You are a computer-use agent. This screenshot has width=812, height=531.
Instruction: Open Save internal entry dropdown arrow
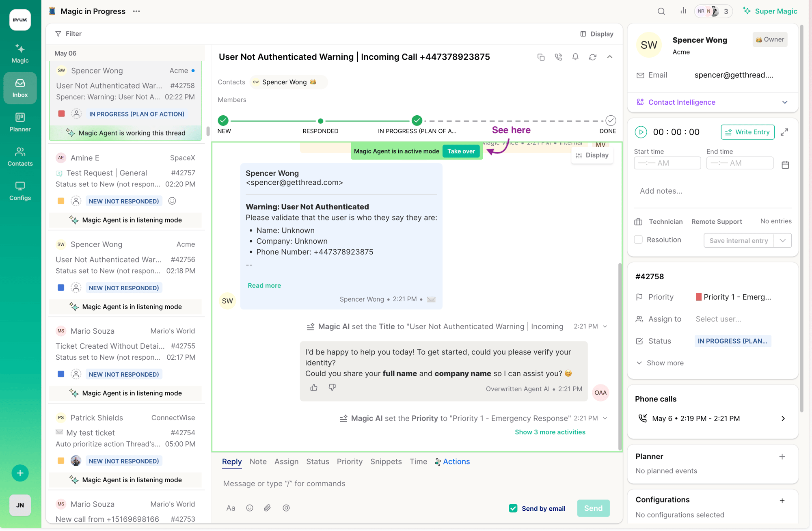coord(782,240)
